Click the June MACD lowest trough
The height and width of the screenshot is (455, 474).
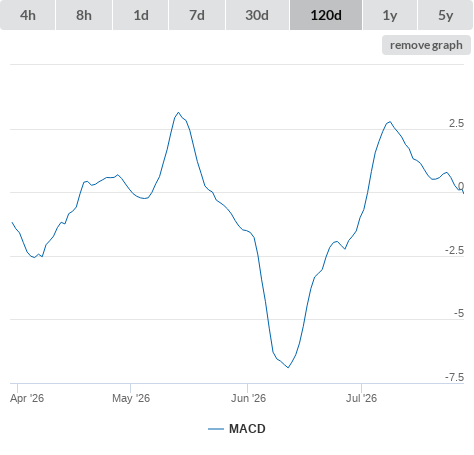(x=288, y=367)
